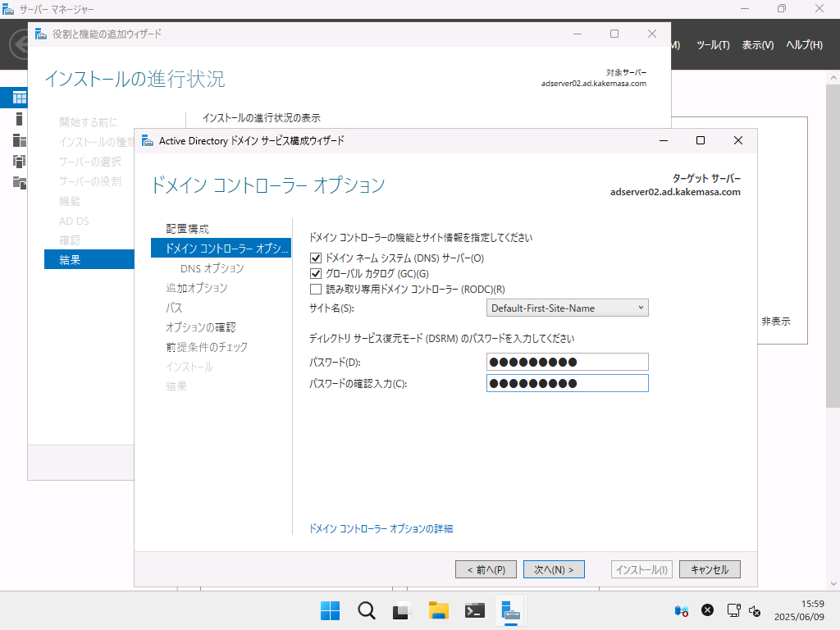840x630 pixels.
Task: Select ドメイン コントローラー オプション step in sidebar
Action: pyautogui.click(x=221, y=248)
